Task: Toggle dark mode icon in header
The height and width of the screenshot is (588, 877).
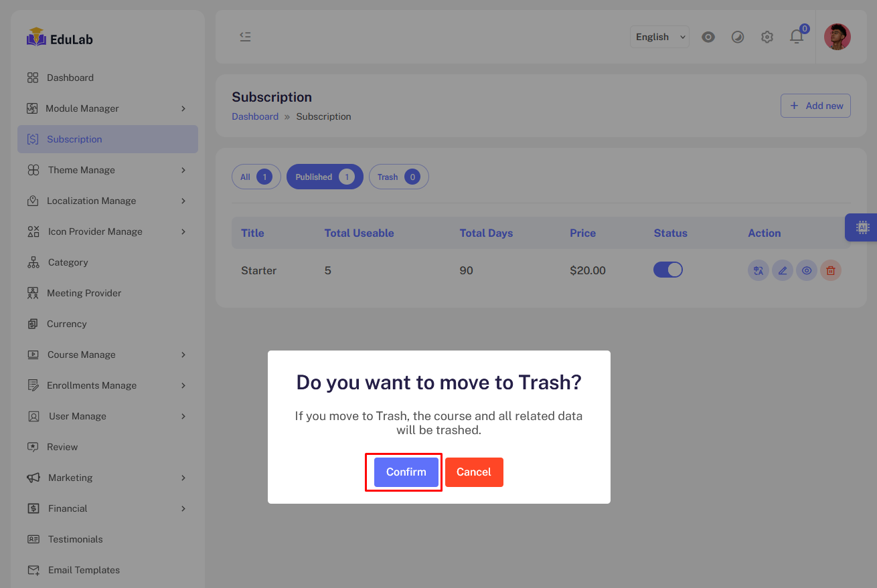Action: click(738, 37)
